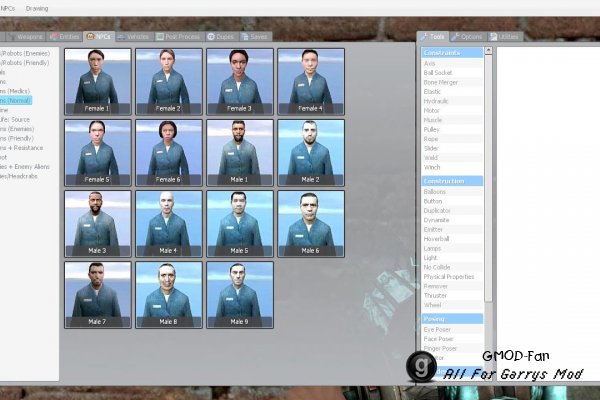
Task: Open the Utilities tab
Action: pos(504,37)
